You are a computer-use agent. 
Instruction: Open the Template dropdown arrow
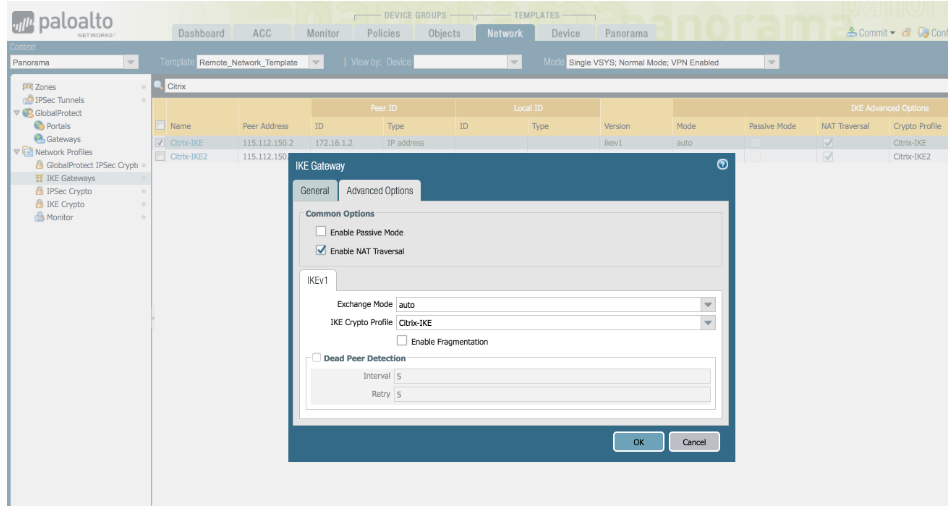[x=316, y=62]
